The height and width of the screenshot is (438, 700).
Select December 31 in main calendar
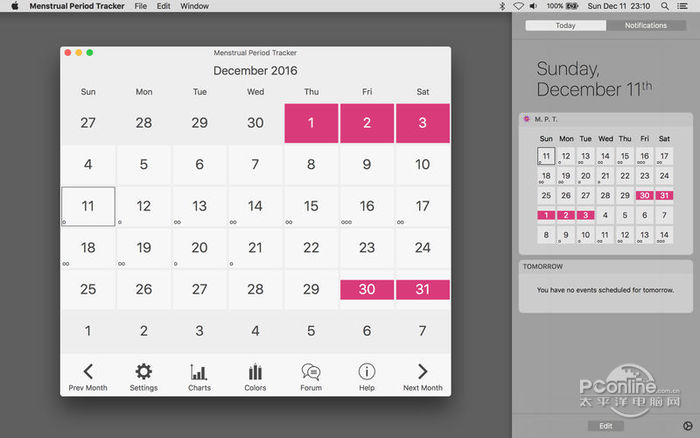tap(423, 289)
